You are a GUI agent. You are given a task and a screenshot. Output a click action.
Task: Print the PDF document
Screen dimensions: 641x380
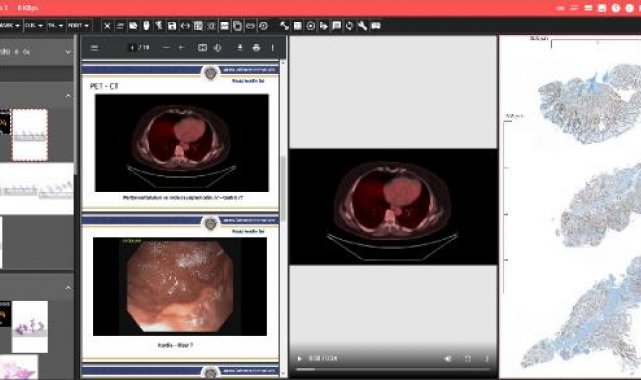point(256,48)
